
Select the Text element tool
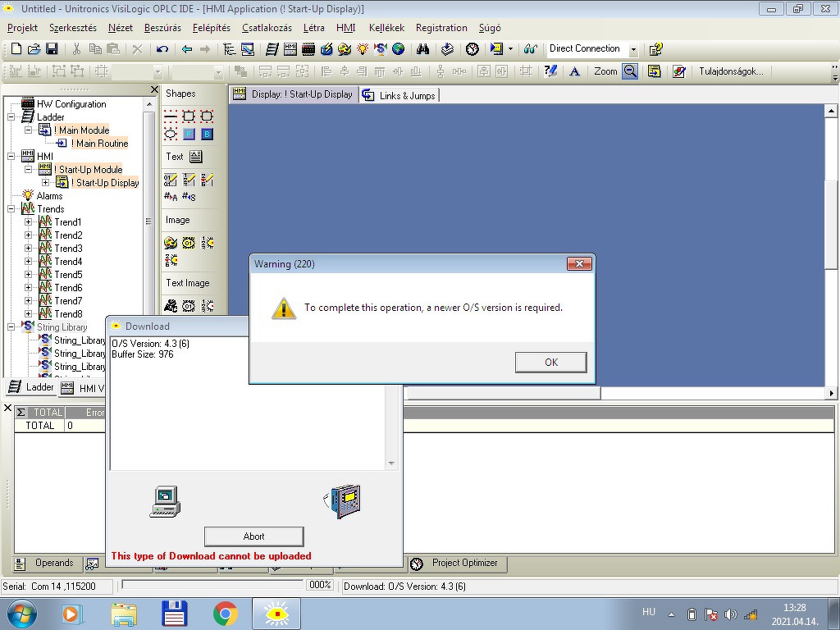196,157
